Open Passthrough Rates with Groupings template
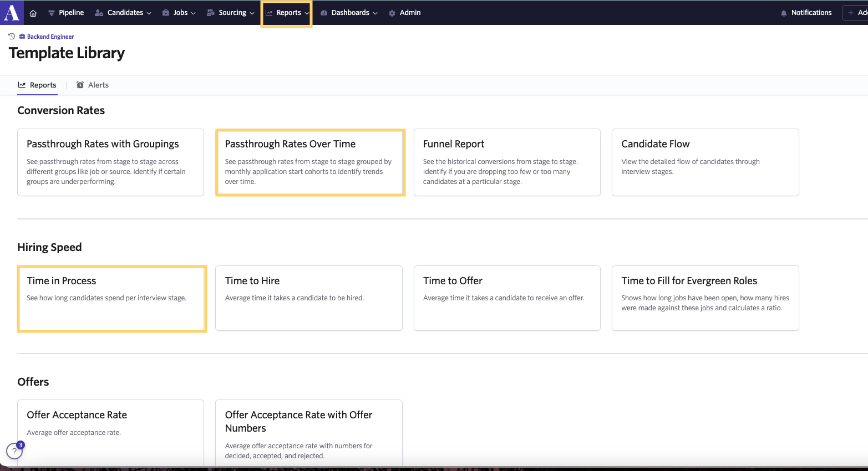This screenshot has height=471, width=868. coord(110,162)
